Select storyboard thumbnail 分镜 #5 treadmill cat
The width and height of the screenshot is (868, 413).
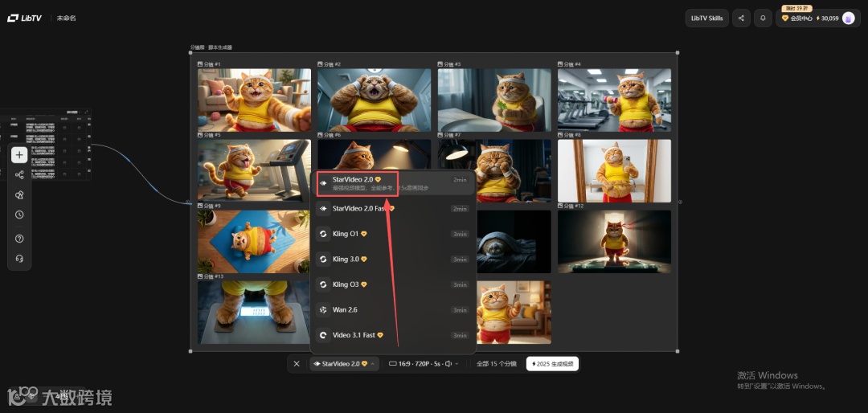click(x=254, y=170)
